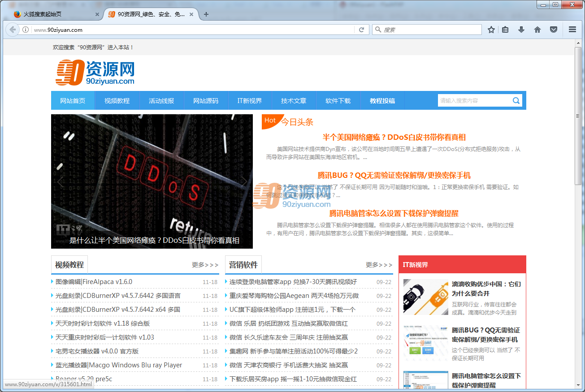Viewport: 585px width, 392px height.
Task: Go back with the browser back arrow
Action: (x=13, y=30)
